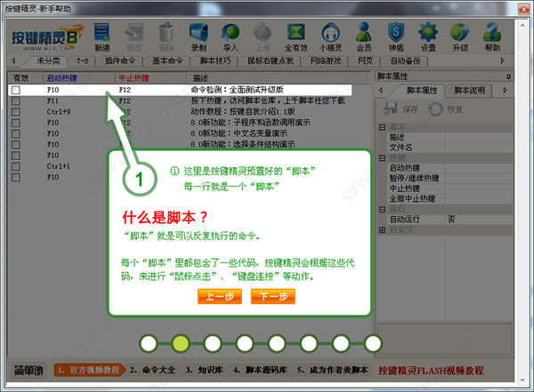534x392 pixels.
Task: Switch to the 7-8 tab
Action: 82,61
